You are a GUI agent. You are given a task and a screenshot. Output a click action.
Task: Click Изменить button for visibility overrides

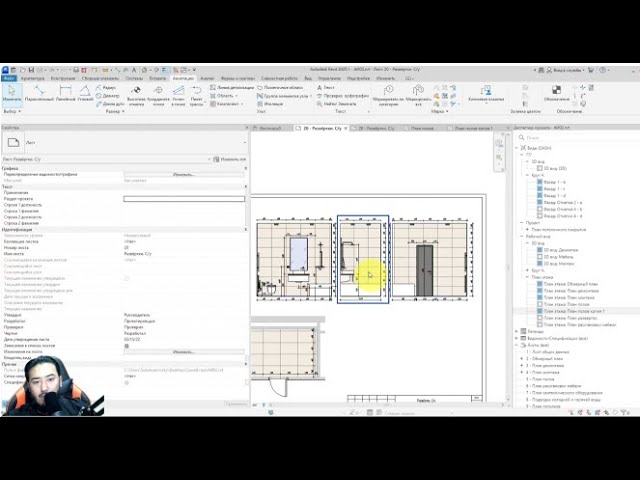[184, 174]
